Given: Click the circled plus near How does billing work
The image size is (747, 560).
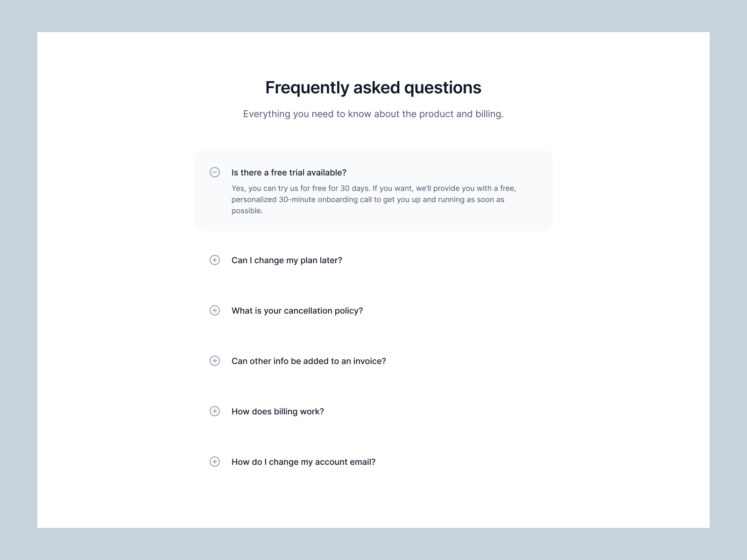Looking at the screenshot, I should coord(215,411).
